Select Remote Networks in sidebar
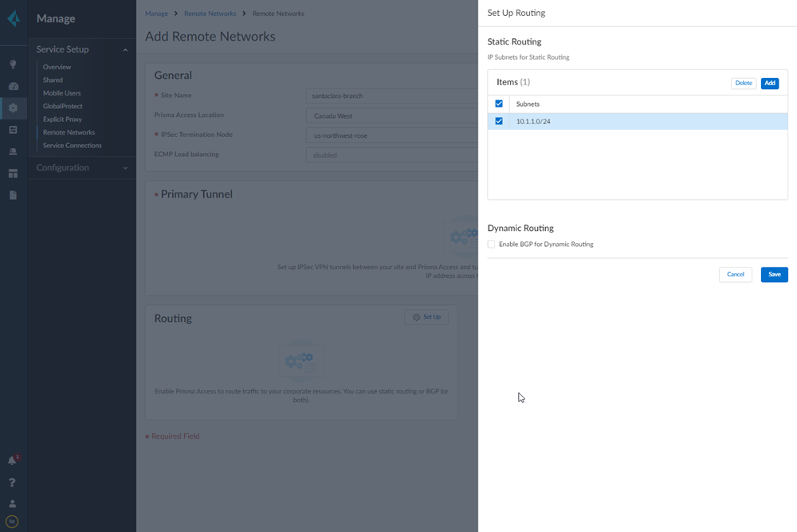 tap(69, 132)
